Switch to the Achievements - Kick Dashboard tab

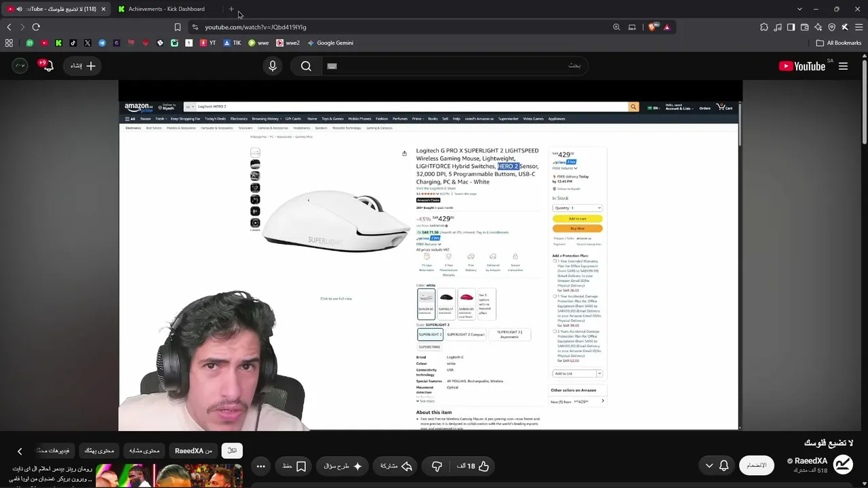166,9
